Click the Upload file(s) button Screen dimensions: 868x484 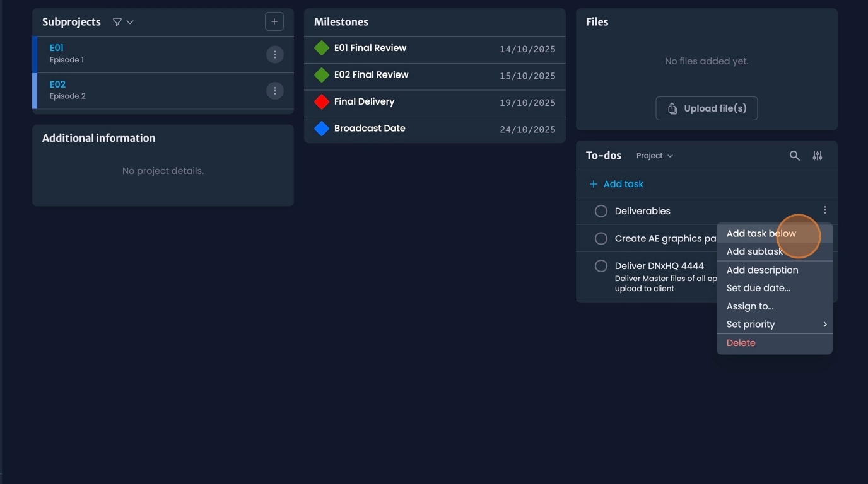point(706,108)
